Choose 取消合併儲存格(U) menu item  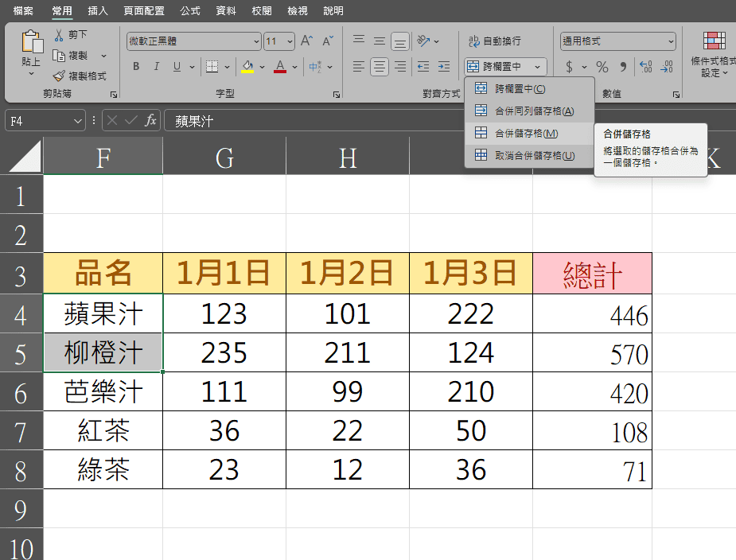(529, 155)
